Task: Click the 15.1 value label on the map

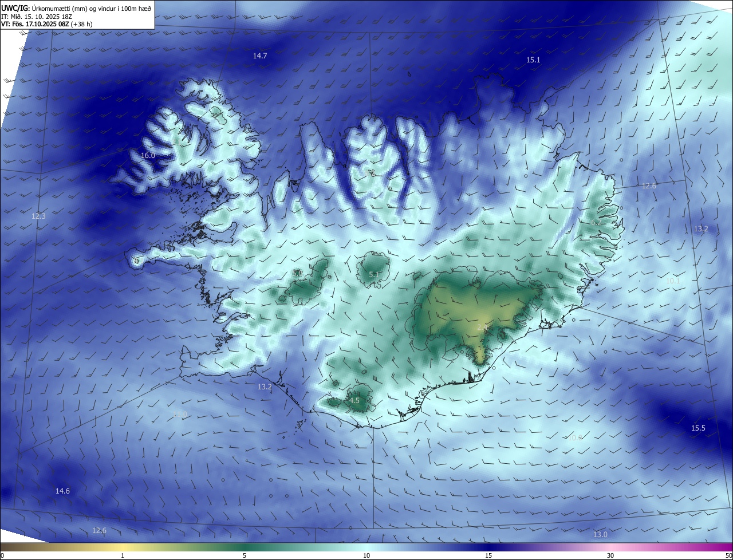Action: pos(533,60)
